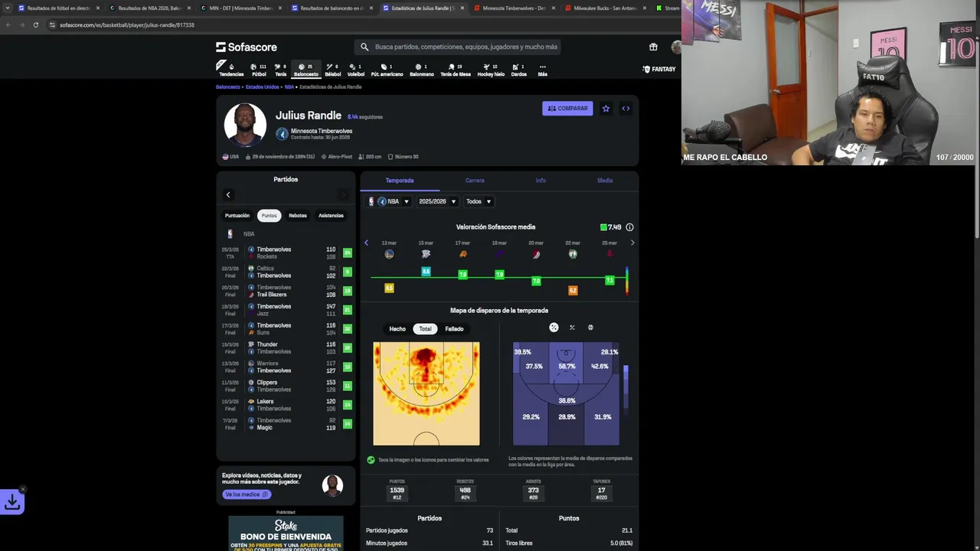Select the Asistencias matches filter
The width and height of the screenshot is (980, 551).
(x=331, y=216)
